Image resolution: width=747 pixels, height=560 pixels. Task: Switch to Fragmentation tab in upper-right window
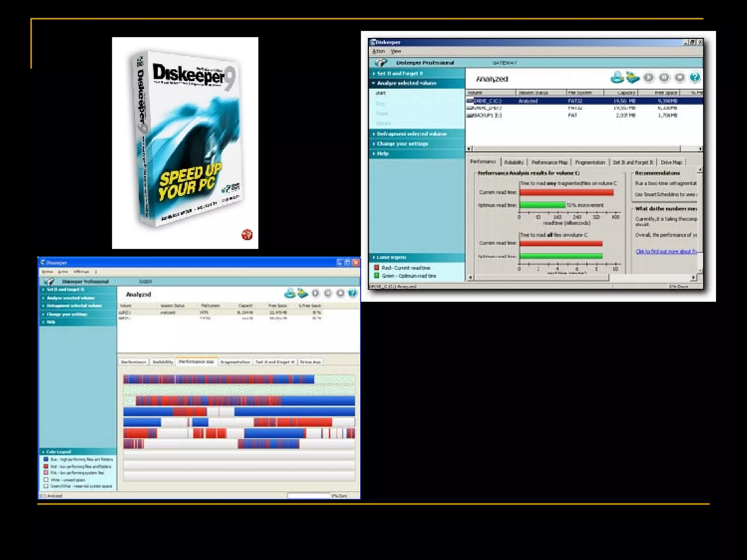(590, 162)
